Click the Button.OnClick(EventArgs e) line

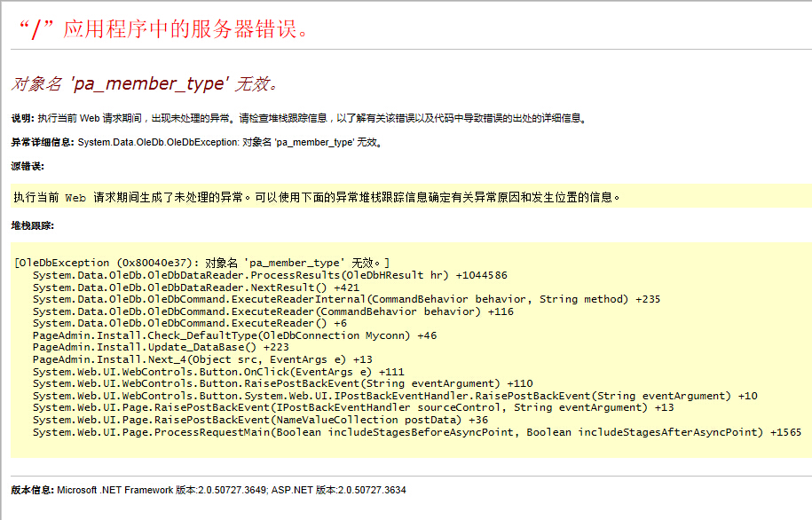tap(218, 372)
